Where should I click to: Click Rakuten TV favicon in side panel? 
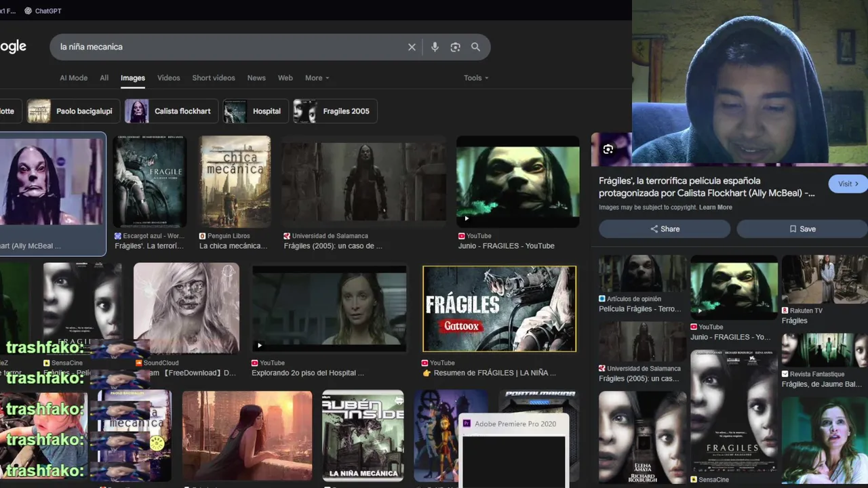click(x=785, y=310)
